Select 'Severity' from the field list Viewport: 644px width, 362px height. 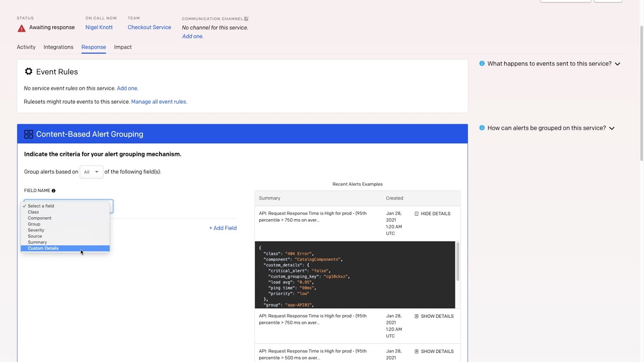(65, 230)
